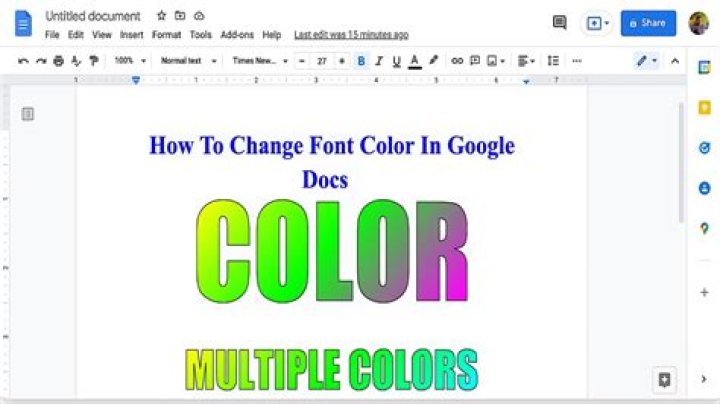
Task: Click the Undo arrow
Action: point(23,61)
